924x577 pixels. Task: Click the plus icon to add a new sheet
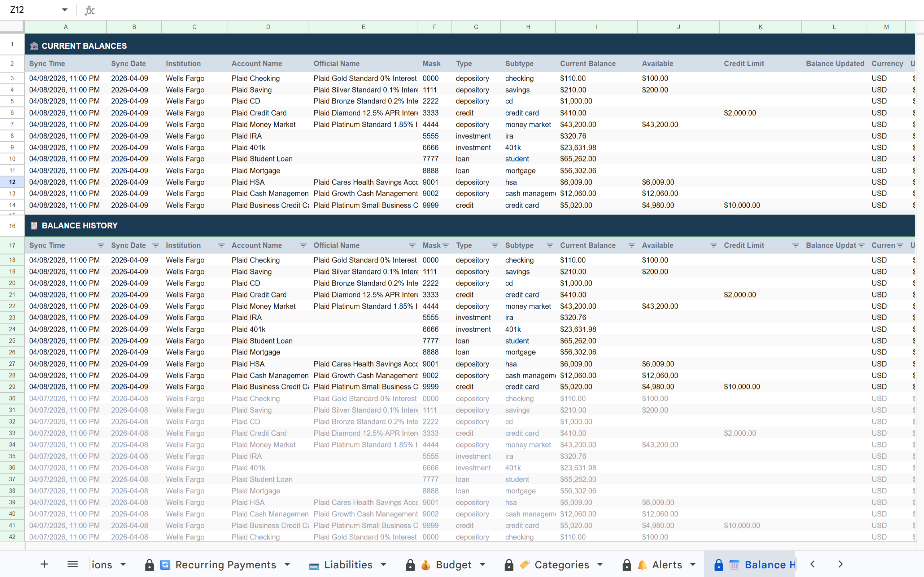(45, 564)
